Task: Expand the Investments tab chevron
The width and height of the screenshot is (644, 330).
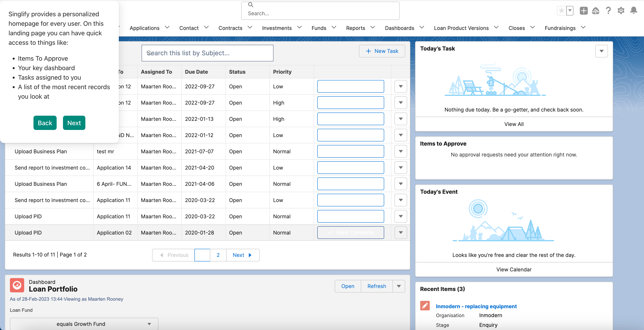Action: (299, 27)
